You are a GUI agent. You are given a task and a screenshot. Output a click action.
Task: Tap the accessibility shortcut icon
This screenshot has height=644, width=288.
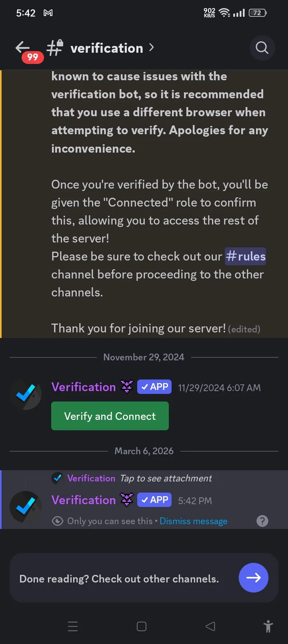[x=268, y=626]
